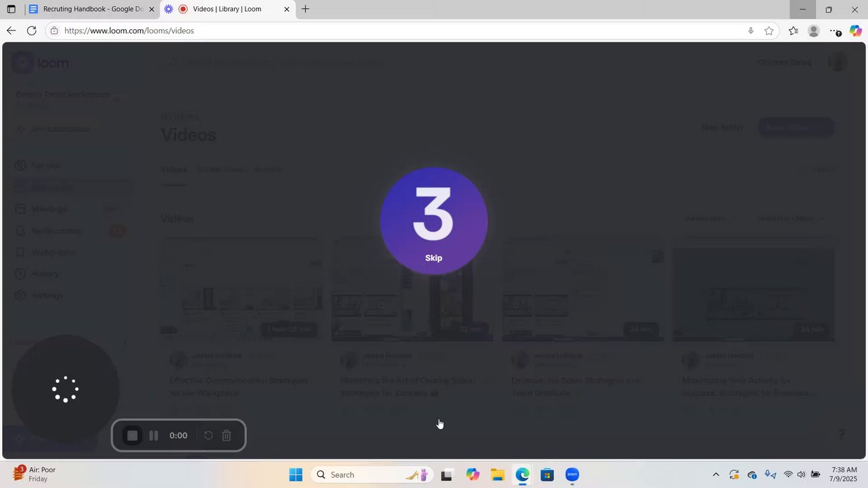
Task: Open Wi-Fi network settings tray icon
Action: tap(788, 474)
